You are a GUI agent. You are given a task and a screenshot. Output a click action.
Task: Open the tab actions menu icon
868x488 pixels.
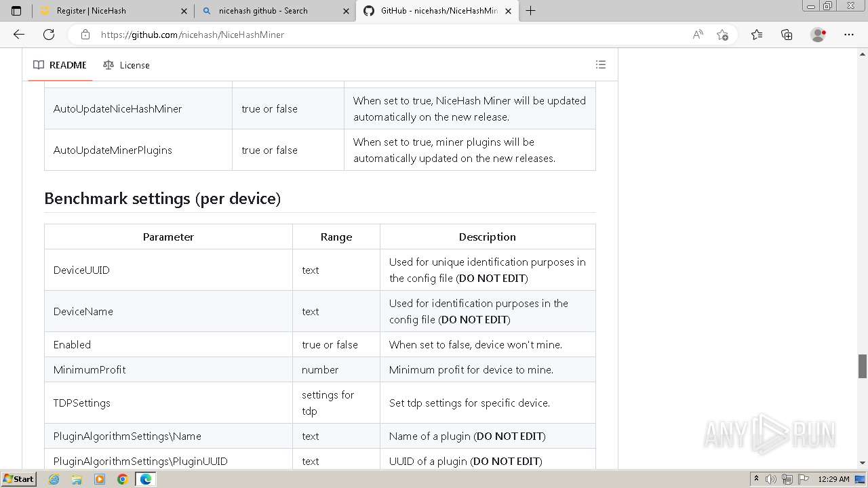[x=16, y=11]
